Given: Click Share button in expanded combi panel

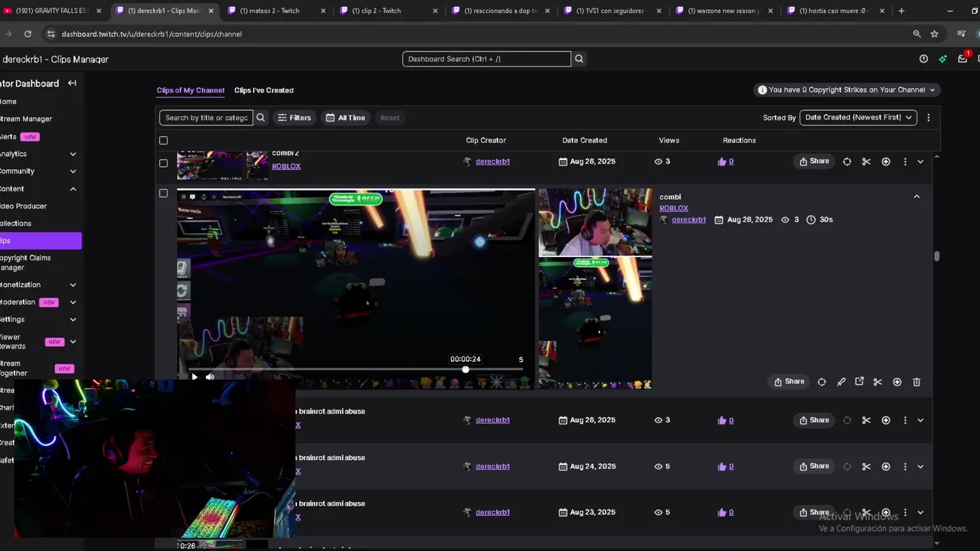Looking at the screenshot, I should (789, 382).
